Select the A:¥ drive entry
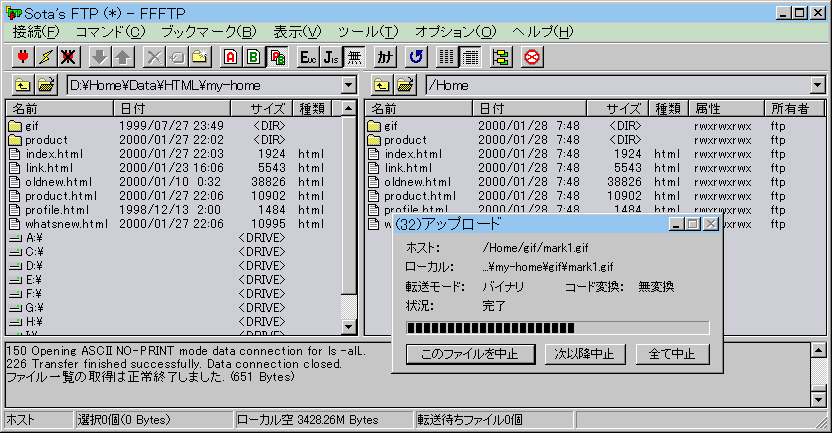The height and width of the screenshot is (433, 832). coord(26,238)
